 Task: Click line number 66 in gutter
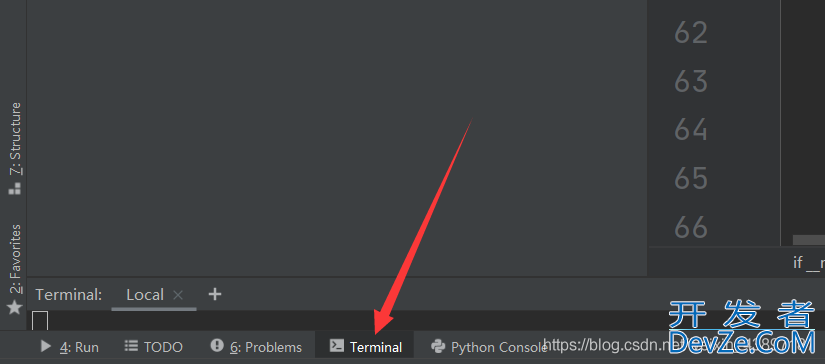[691, 227]
